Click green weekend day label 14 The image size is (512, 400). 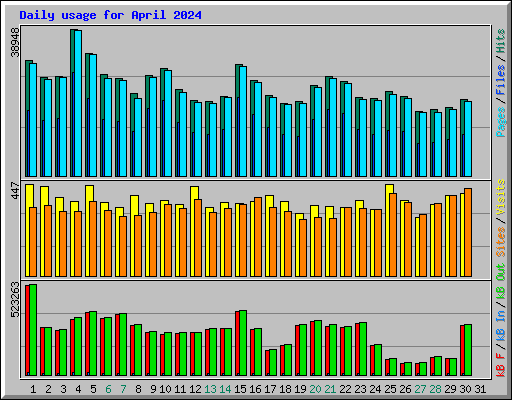[225, 389]
